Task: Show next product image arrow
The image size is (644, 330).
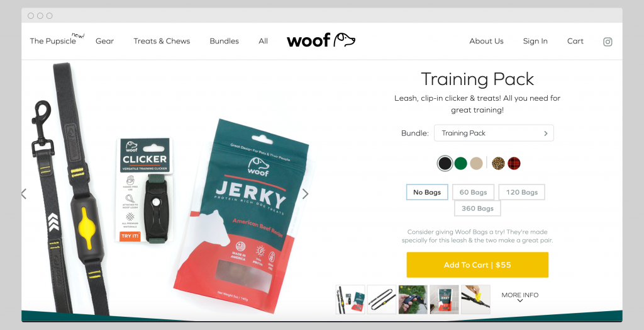Action: 305,194
